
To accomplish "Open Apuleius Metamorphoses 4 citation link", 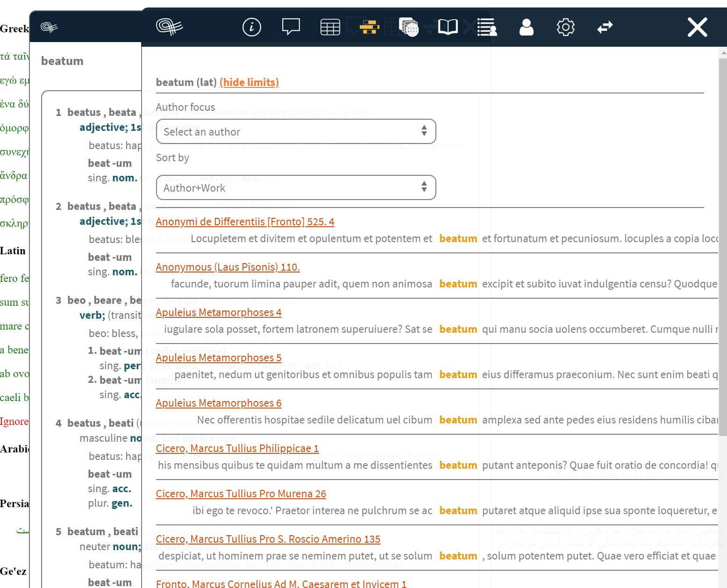I will tap(219, 312).
